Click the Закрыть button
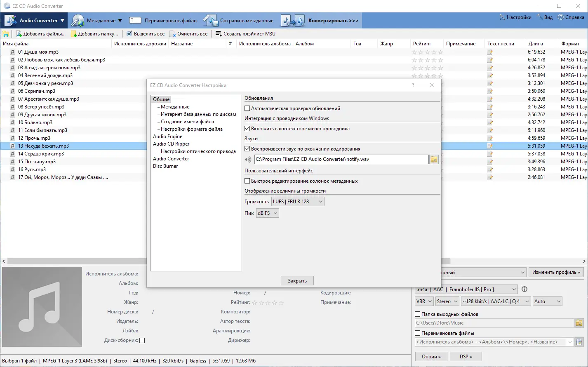 tap(297, 281)
